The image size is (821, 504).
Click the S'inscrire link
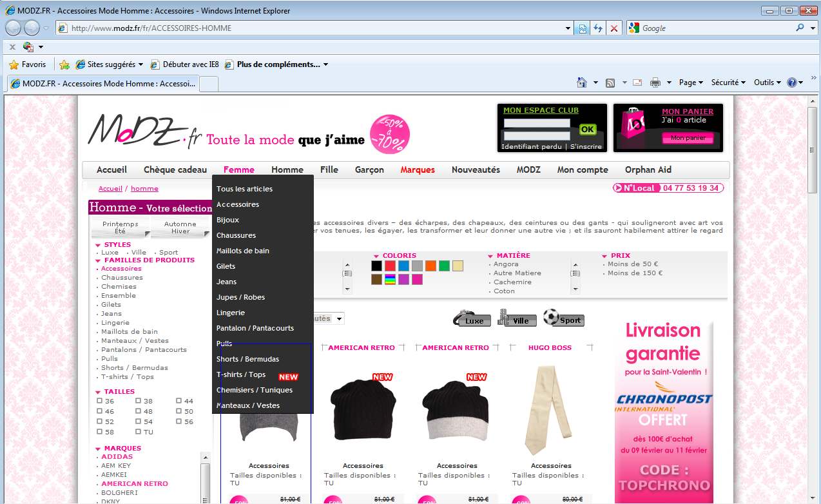point(586,146)
